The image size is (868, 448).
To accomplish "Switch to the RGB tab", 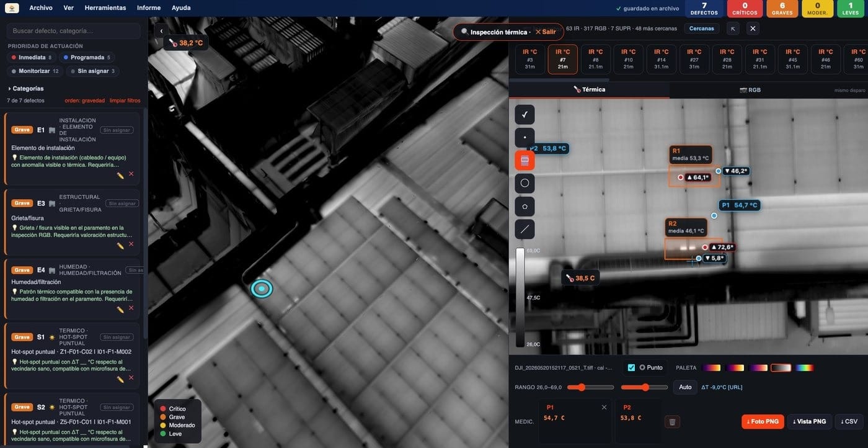I will [750, 90].
